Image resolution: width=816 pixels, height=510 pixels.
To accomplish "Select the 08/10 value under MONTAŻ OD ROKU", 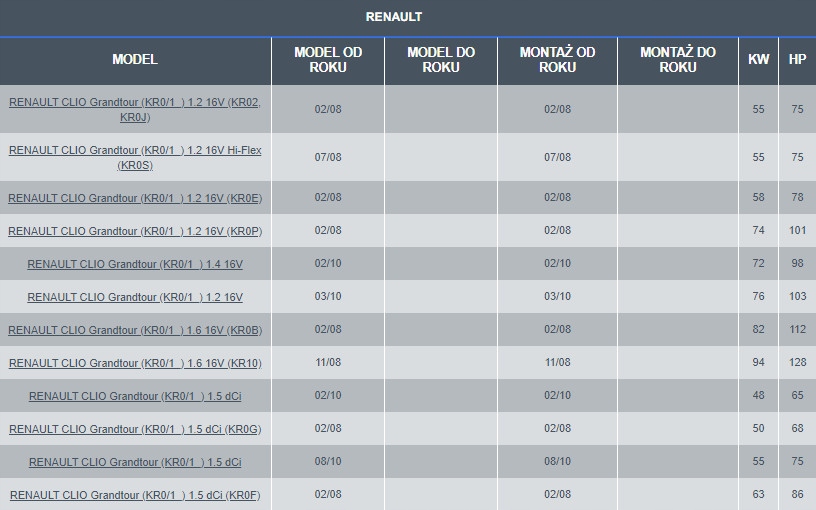I will (557, 461).
